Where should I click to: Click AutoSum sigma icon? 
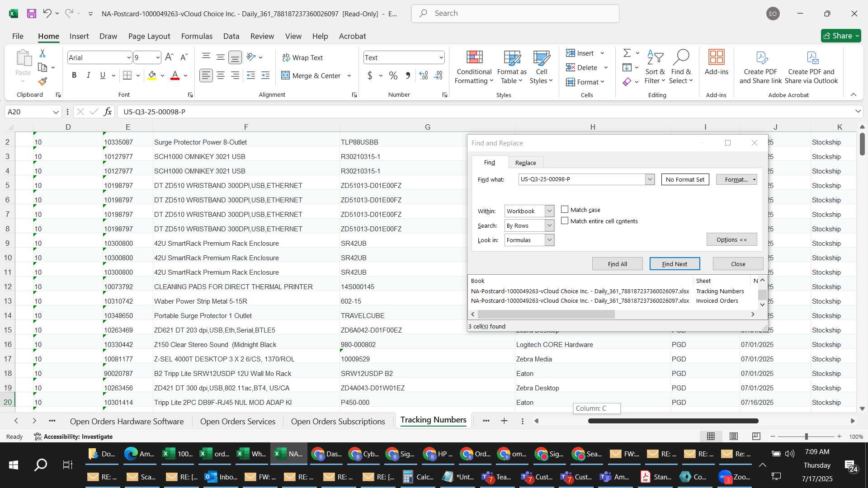(x=627, y=53)
